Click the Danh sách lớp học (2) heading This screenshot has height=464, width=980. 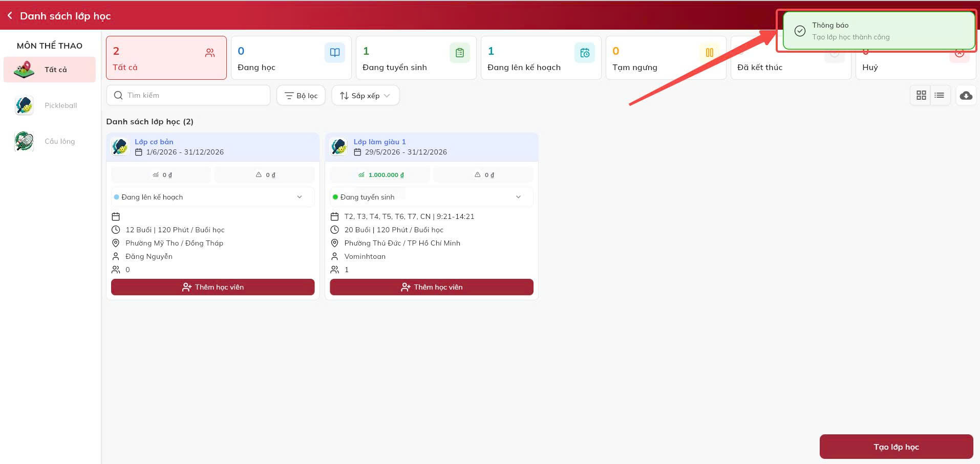[150, 121]
